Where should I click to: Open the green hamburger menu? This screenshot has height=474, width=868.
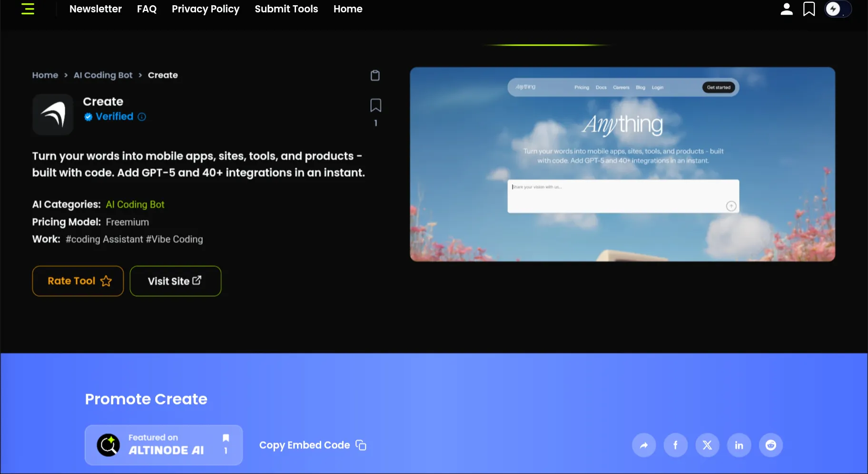click(x=28, y=9)
